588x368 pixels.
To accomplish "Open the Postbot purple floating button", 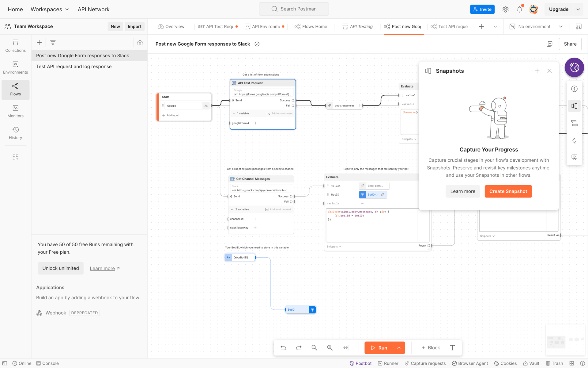I will 574,67.
